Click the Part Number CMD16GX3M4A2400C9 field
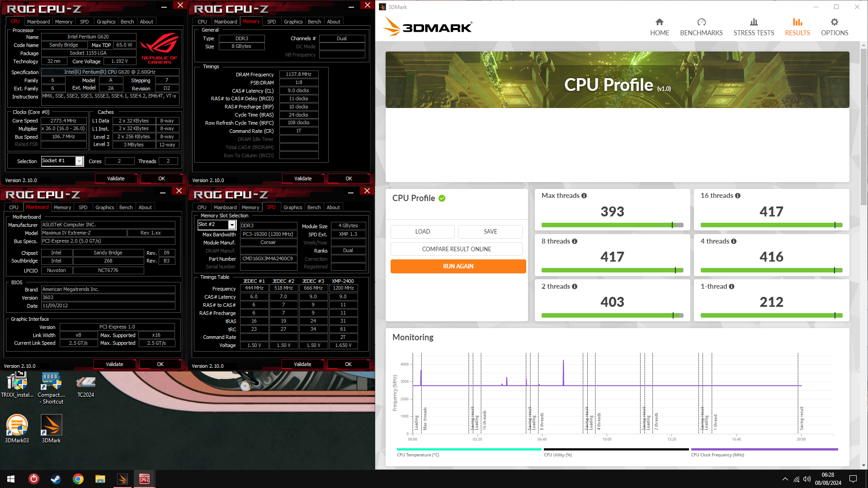868x488 pixels. click(x=268, y=259)
